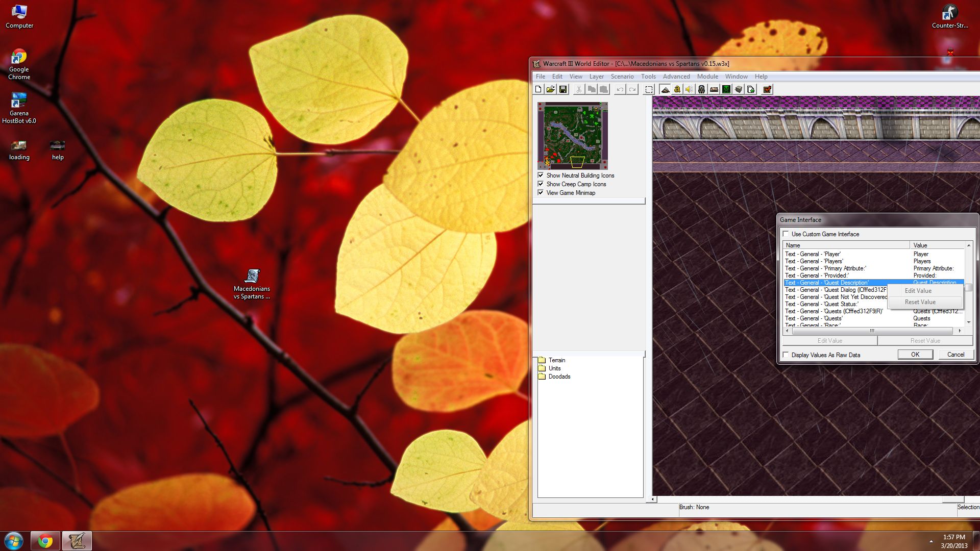Enable Display Values As Raw Data
This screenshot has height=551, width=980.
786,355
